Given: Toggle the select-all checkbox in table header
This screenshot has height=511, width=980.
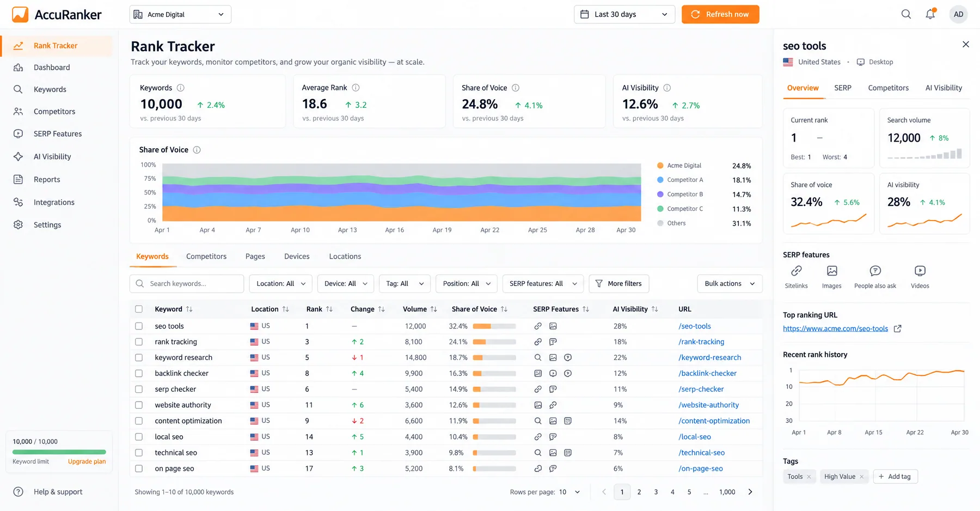Looking at the screenshot, I should [x=139, y=309].
